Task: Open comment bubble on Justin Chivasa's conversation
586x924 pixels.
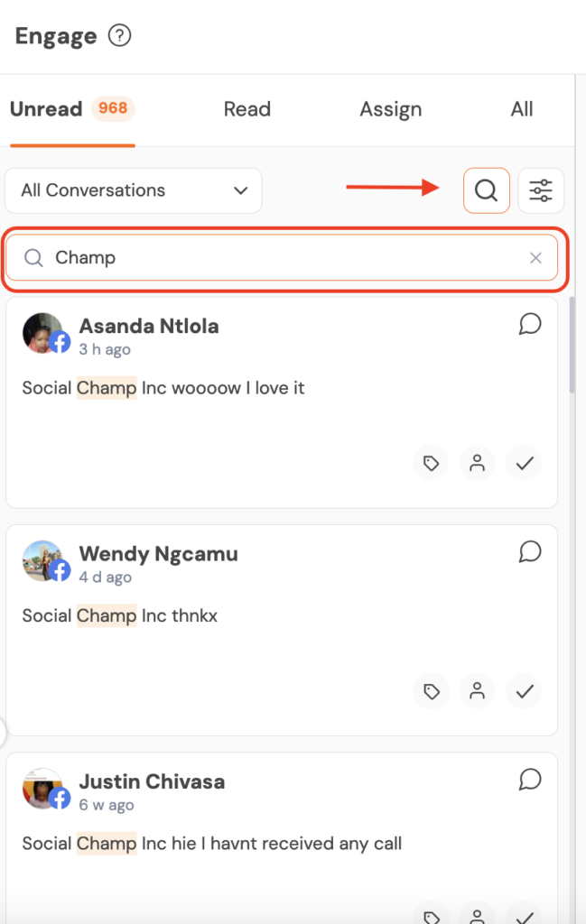Action: coord(530,780)
